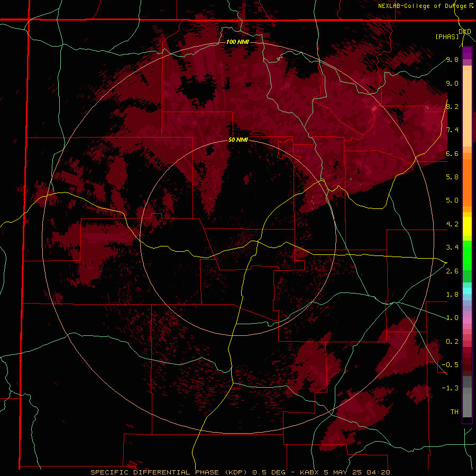Click the 1.8 legend scale value
Screen dimensions: 476x476
click(x=452, y=295)
